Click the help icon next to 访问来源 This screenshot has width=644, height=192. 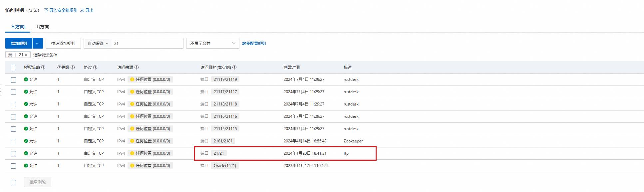tap(137, 68)
